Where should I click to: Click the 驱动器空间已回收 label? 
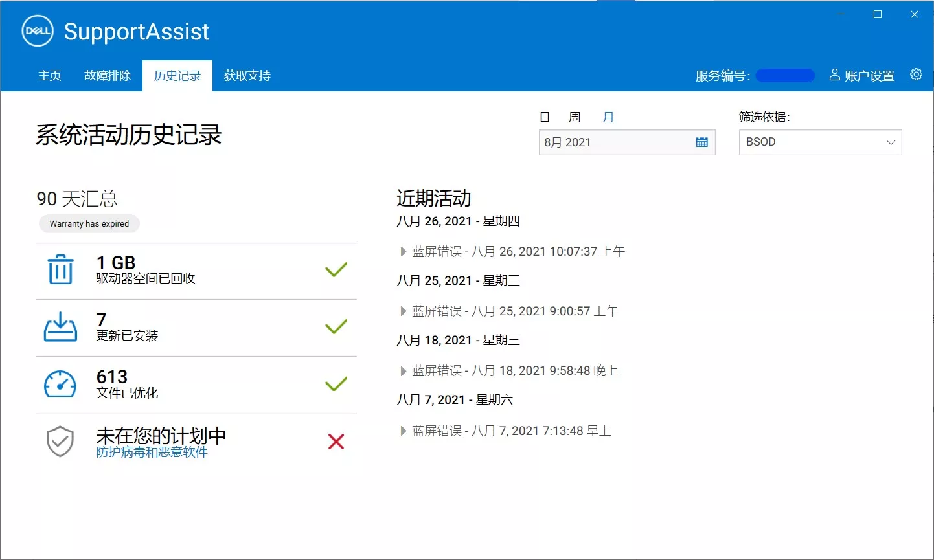[146, 278]
